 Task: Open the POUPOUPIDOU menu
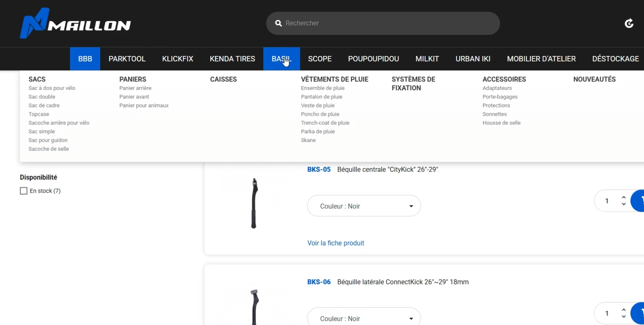pos(374,59)
